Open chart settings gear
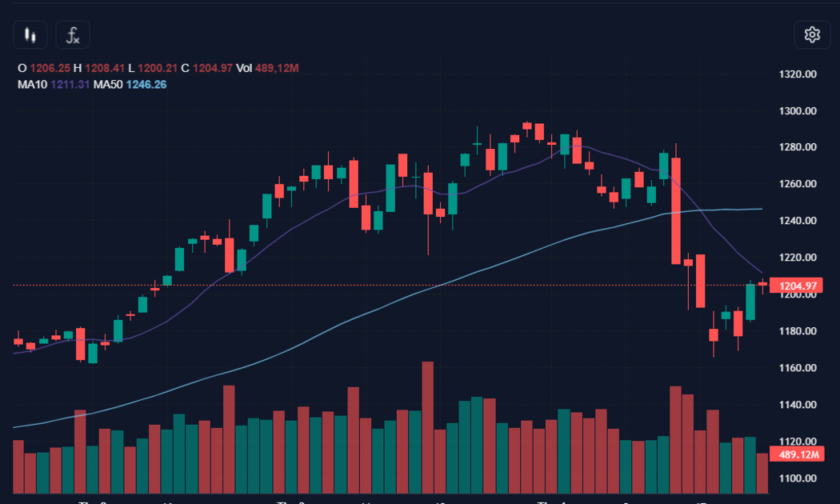Screen dimensions: 840x504 tap(812, 34)
